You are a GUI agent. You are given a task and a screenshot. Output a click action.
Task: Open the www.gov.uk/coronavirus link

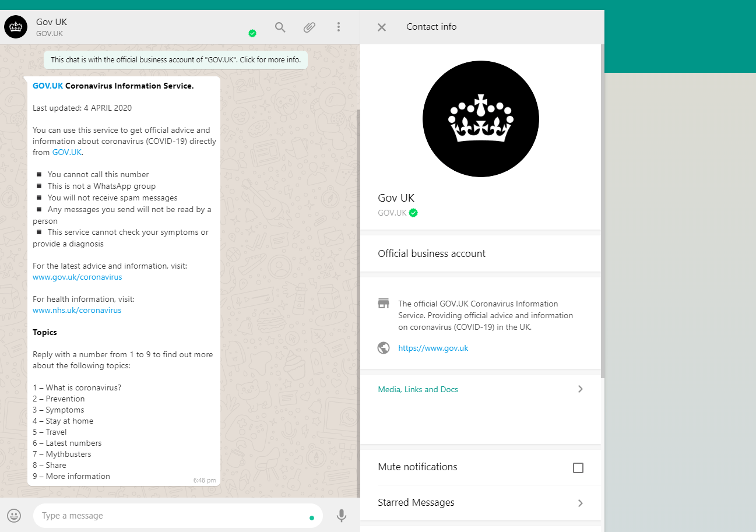click(77, 276)
